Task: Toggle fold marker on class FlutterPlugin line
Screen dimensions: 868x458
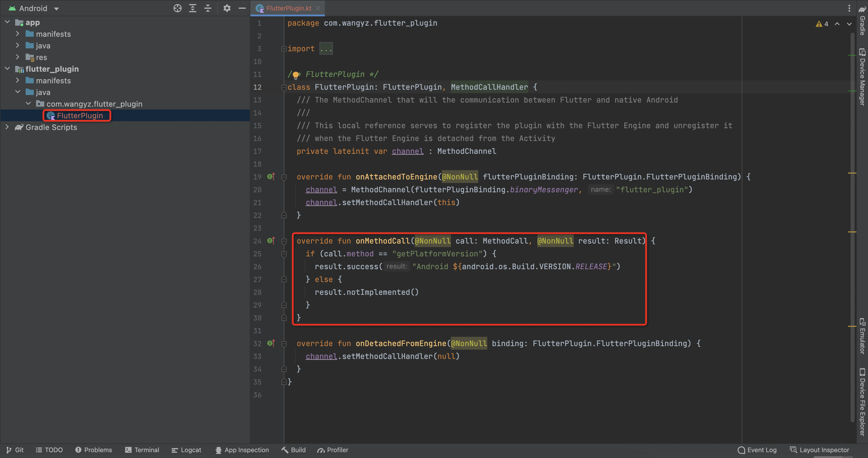Action: coord(284,87)
